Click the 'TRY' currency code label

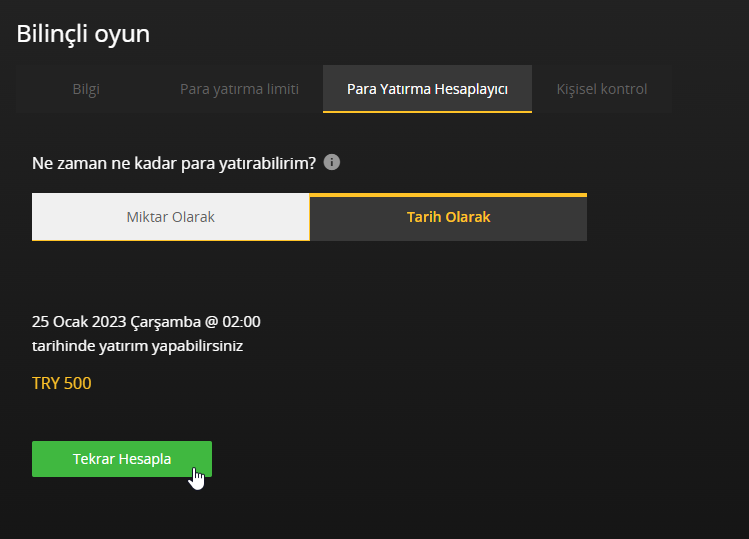[46, 383]
